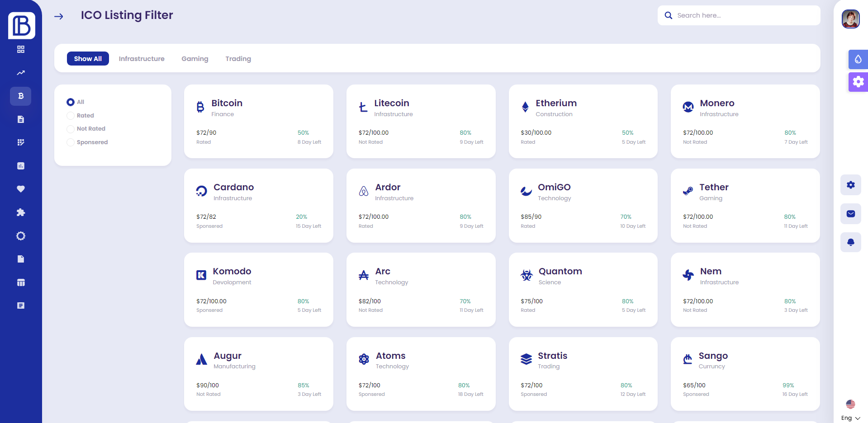
Task: Open the Sango listing title
Action: [713, 356]
